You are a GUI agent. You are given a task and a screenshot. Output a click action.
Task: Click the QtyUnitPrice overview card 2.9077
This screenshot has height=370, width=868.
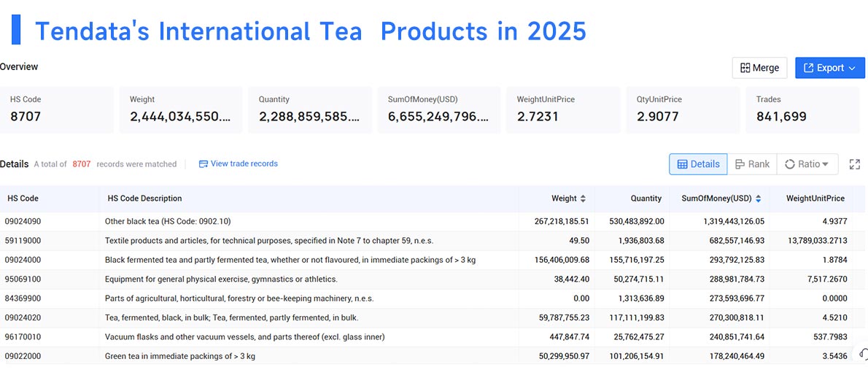coord(683,109)
